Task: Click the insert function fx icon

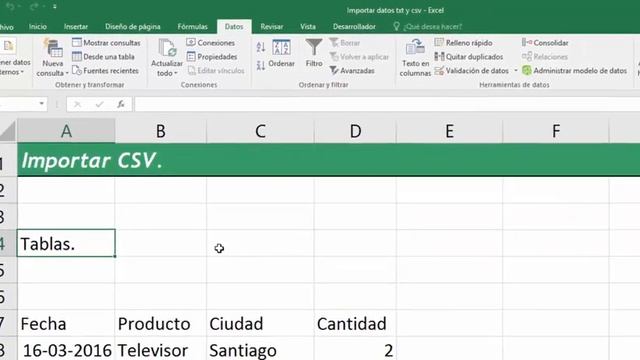Action: coord(121,104)
